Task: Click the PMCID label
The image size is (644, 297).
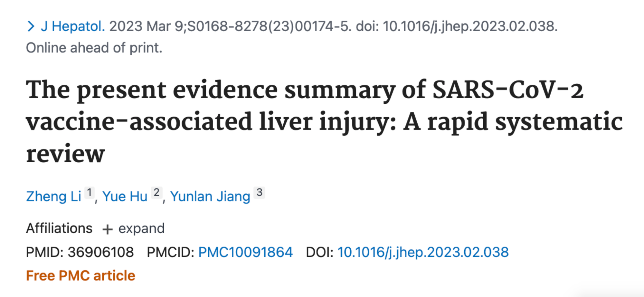Action: tap(170, 252)
